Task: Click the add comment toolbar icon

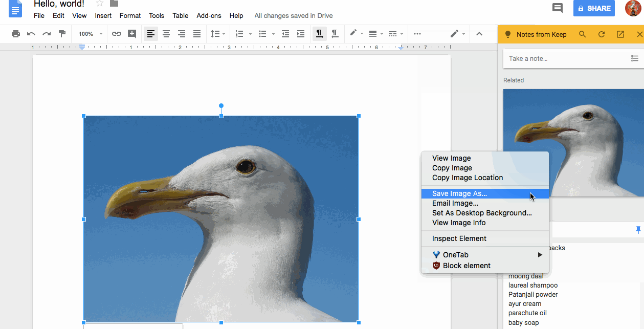Action: pos(132,34)
